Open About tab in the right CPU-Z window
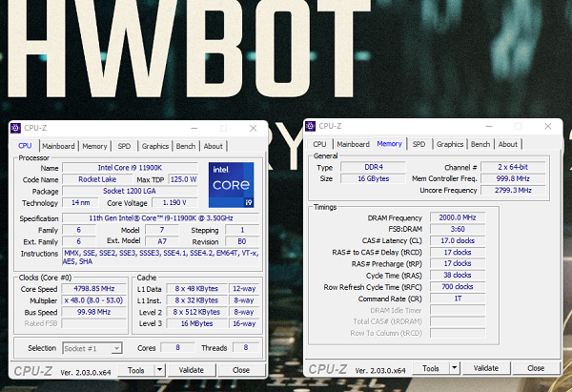Image resolution: width=572 pixels, height=392 pixels. coord(508,144)
